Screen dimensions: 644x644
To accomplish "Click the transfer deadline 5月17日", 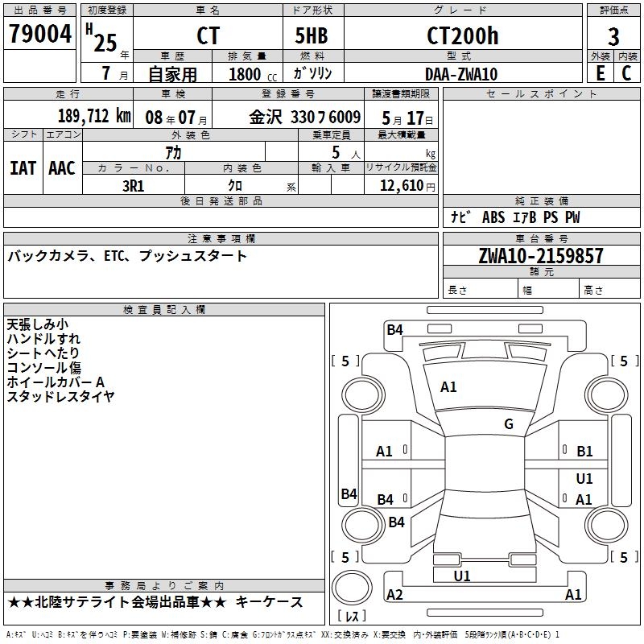I will [407, 118].
